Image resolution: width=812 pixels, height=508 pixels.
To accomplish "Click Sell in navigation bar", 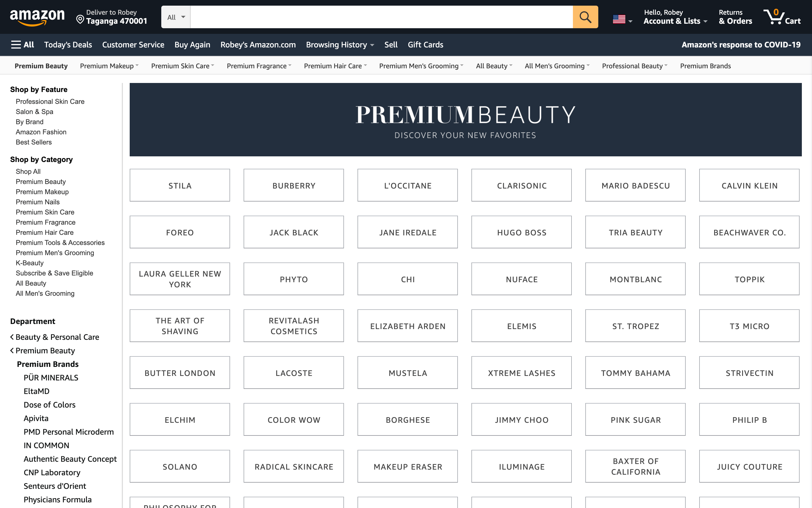I will click(391, 45).
